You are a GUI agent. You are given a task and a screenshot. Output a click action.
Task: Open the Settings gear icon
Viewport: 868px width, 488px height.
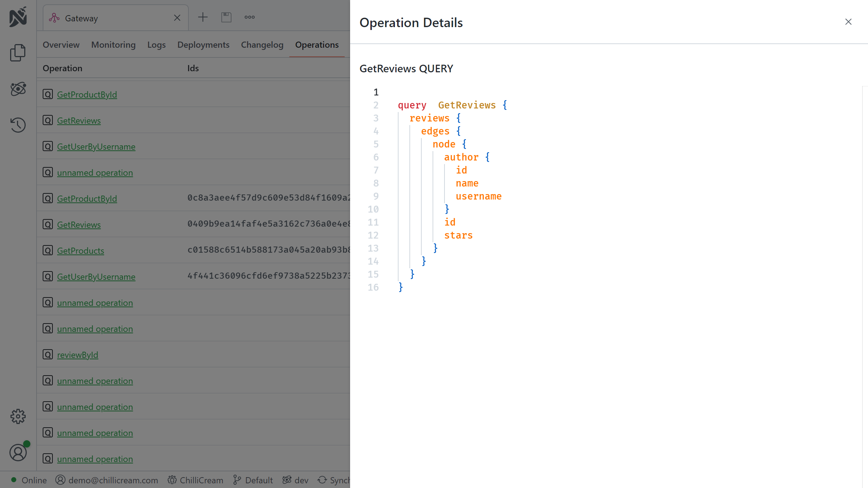tap(18, 416)
